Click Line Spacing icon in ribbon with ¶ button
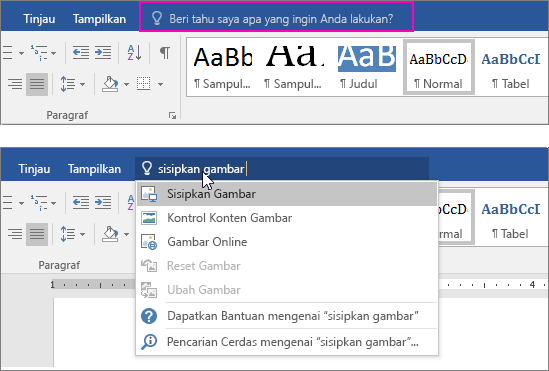 68,84
